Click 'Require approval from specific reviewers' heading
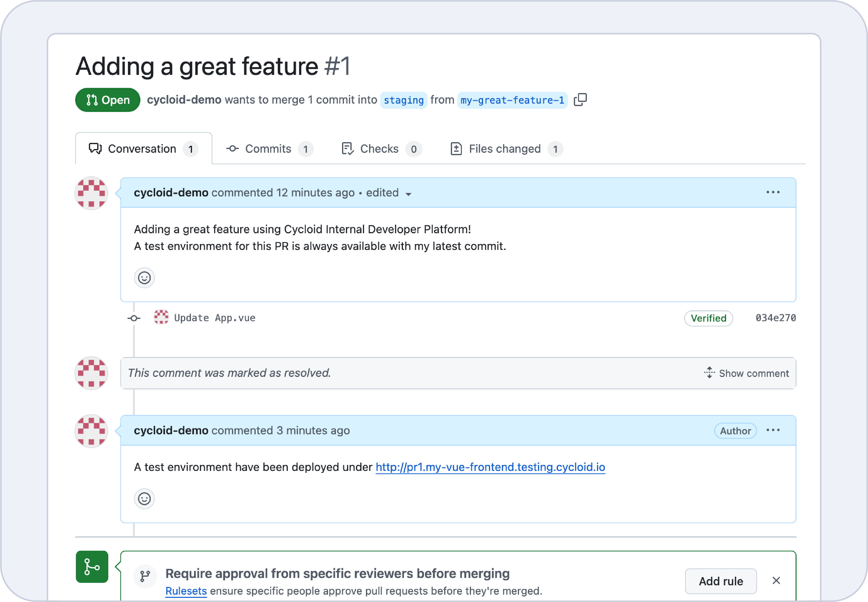Image resolution: width=868 pixels, height=602 pixels. (338, 574)
